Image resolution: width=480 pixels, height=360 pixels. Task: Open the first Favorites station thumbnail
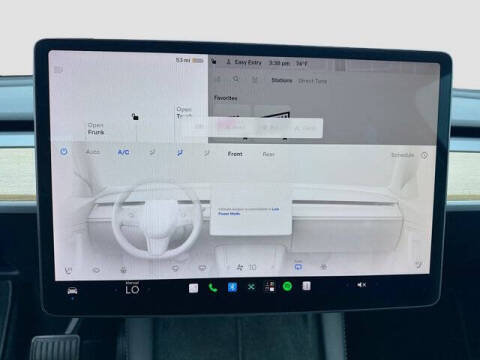(x=231, y=112)
